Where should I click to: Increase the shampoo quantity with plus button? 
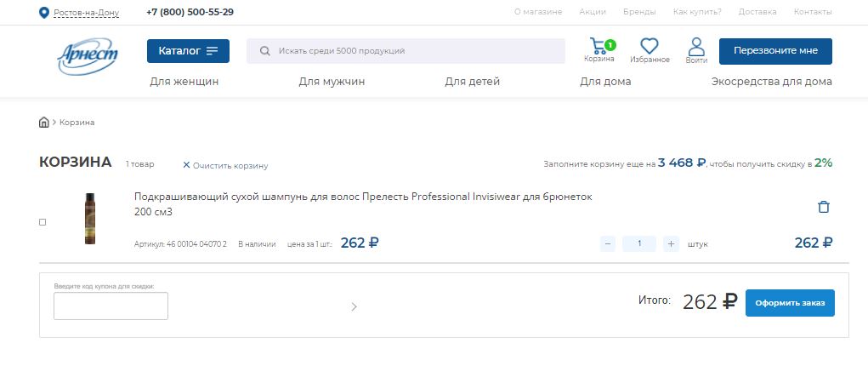click(x=672, y=244)
